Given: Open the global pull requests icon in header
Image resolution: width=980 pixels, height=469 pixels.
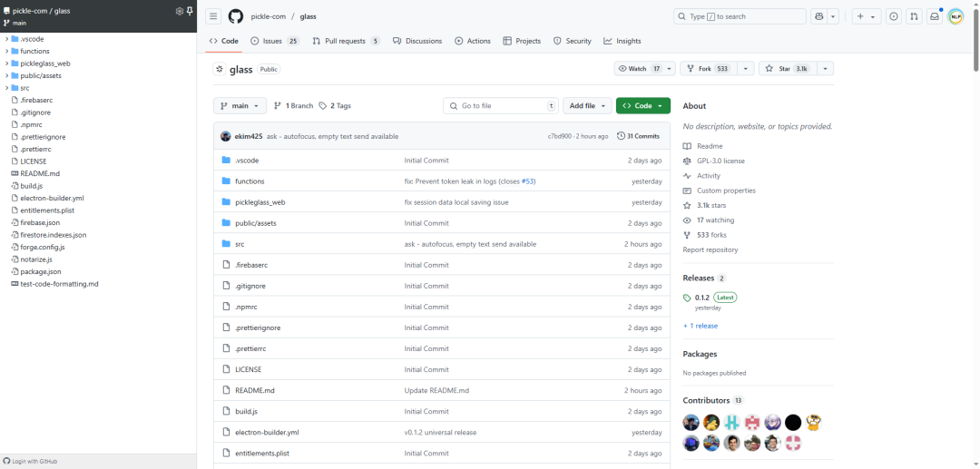Looking at the screenshot, I should (x=915, y=17).
